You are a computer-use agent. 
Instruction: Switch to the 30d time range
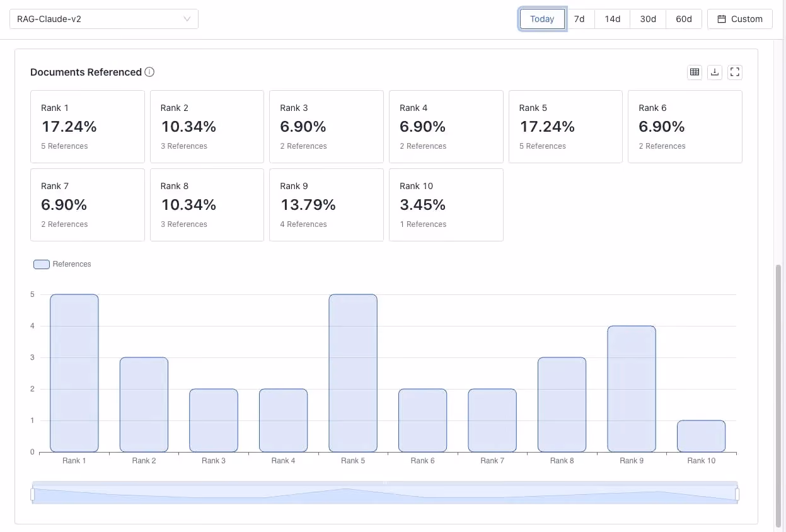pos(648,19)
